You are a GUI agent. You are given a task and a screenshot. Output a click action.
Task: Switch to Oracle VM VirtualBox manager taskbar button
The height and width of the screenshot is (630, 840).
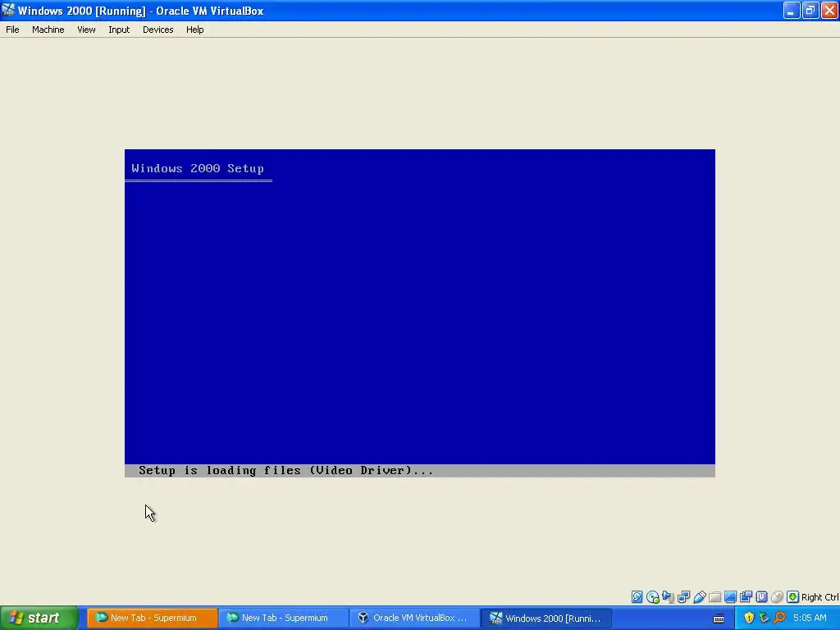click(414, 618)
